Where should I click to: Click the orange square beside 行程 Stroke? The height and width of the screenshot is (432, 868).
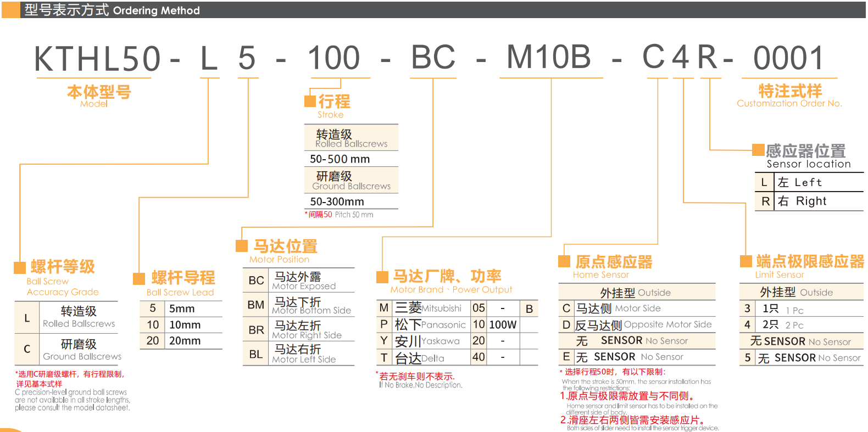tap(310, 101)
